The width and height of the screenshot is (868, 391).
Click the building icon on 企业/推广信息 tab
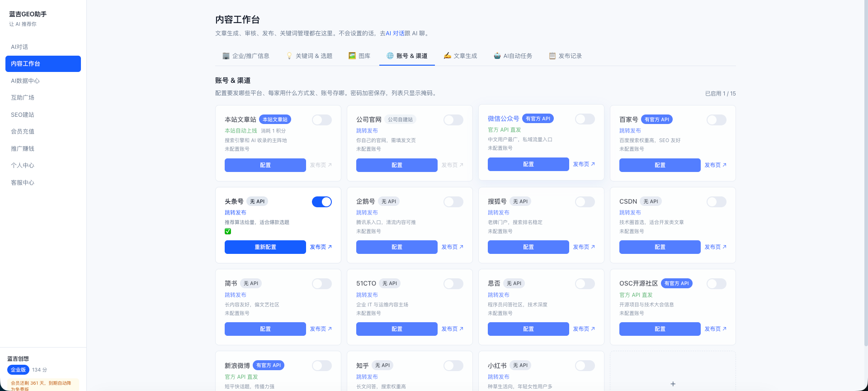click(x=226, y=56)
